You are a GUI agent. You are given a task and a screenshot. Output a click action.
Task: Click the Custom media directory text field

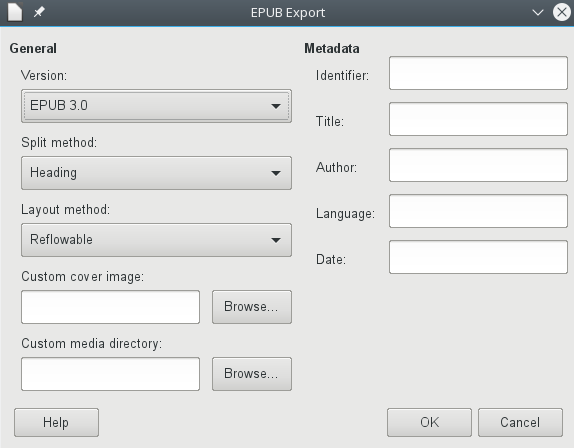[111, 374]
